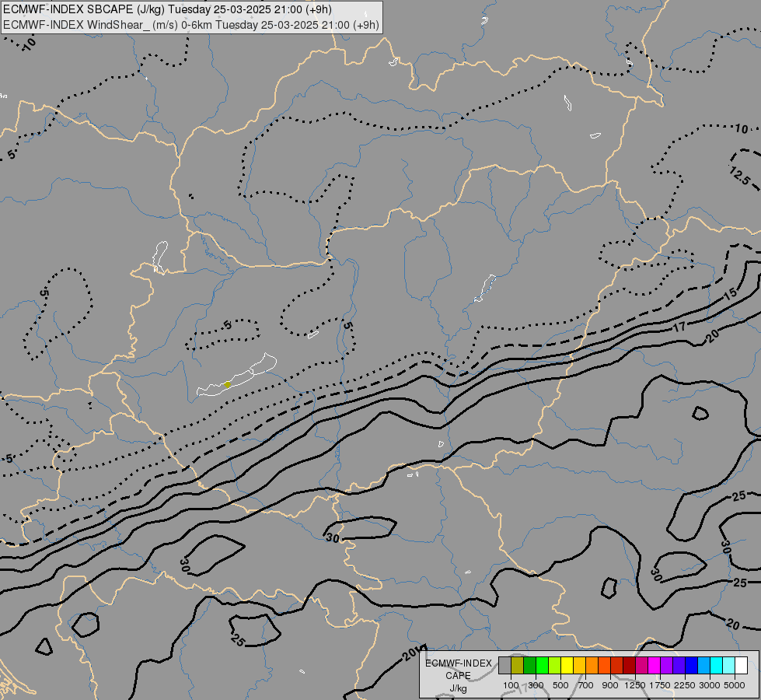
Task: Click the cyan swatch right of 3000
Action: click(x=717, y=665)
